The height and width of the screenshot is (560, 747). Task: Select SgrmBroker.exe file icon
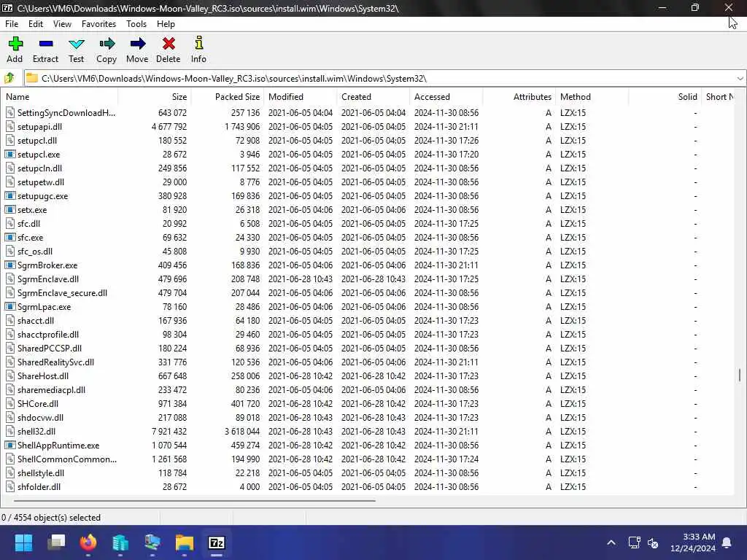coord(10,265)
